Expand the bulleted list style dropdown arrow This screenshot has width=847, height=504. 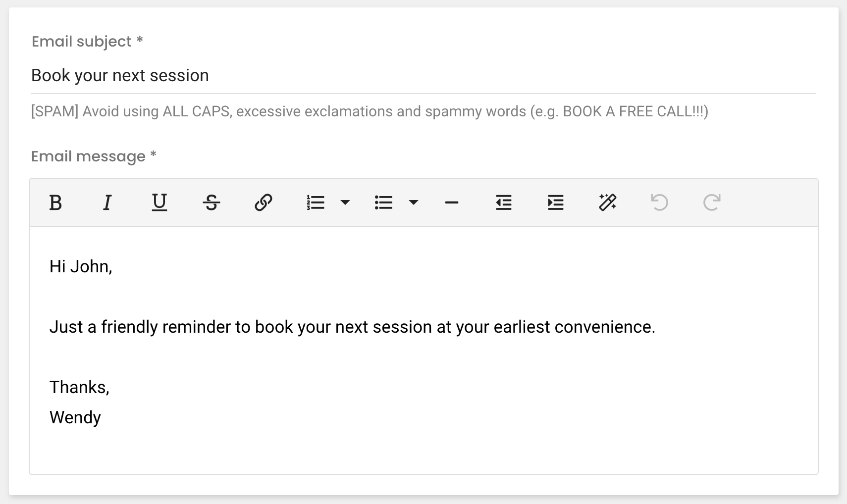[414, 202]
